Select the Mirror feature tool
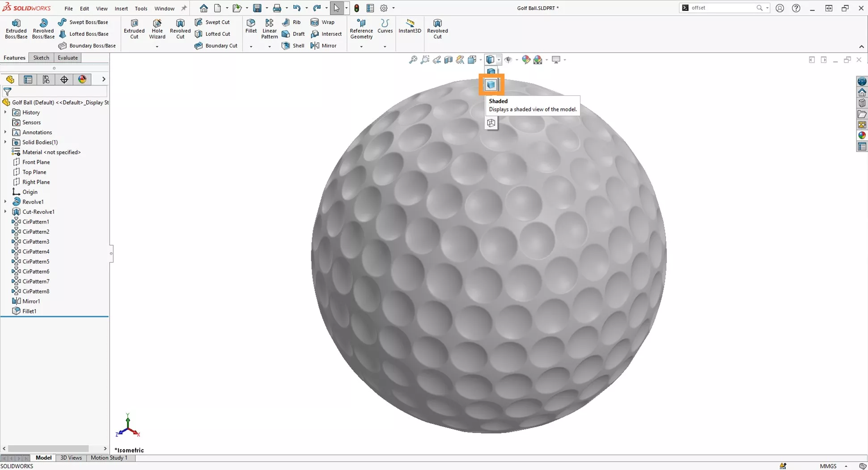The height and width of the screenshot is (470, 868). coord(324,45)
